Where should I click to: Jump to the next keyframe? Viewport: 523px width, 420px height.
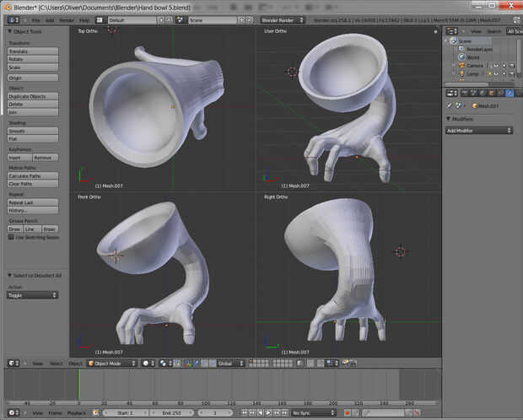pos(277,412)
